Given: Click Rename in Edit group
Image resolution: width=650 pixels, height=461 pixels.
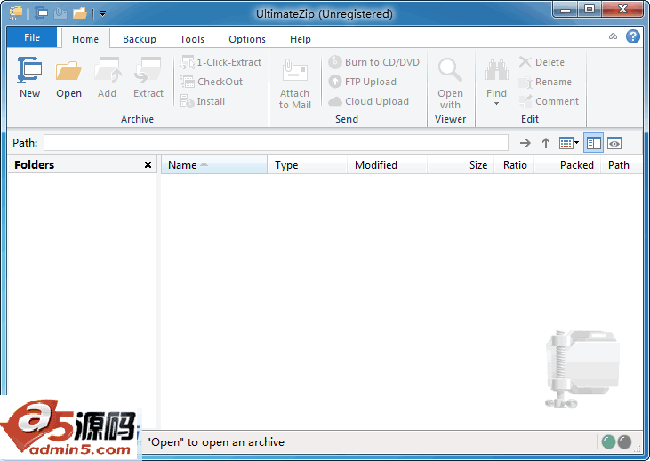Looking at the screenshot, I should pyautogui.click(x=545, y=82).
